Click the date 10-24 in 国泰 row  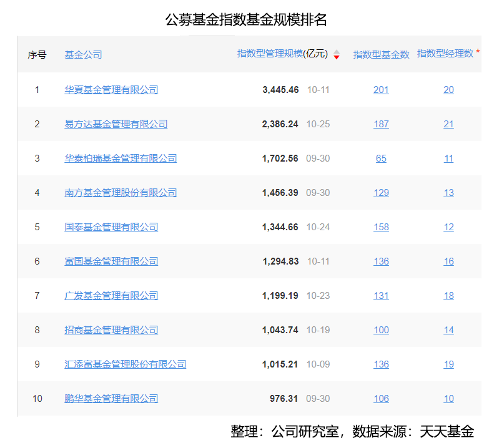318,226
